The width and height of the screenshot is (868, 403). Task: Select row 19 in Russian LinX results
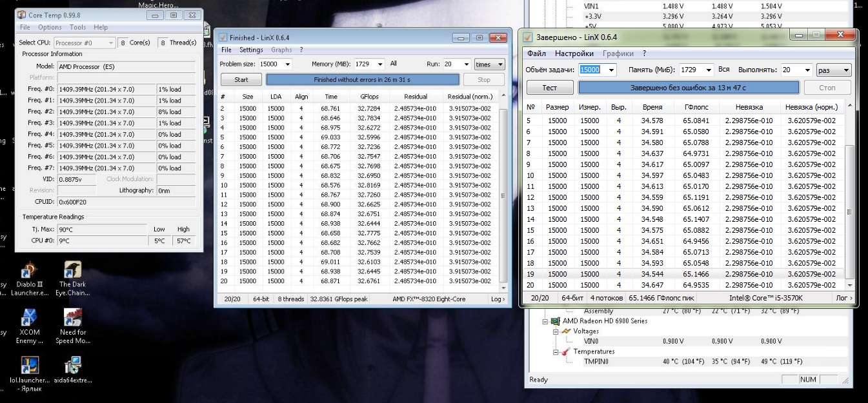pos(684,274)
